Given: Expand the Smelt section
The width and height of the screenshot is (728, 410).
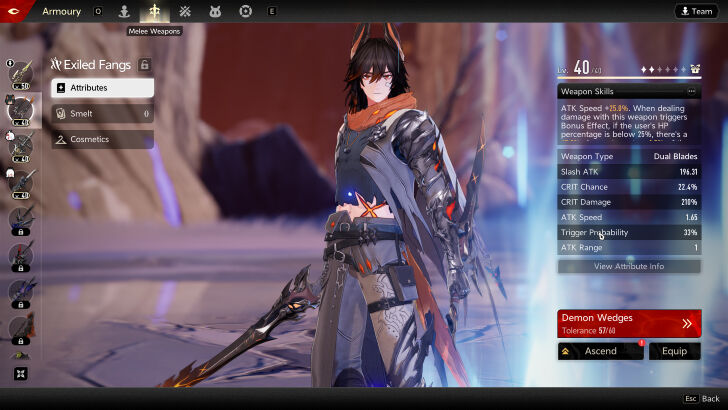Looking at the screenshot, I should coord(103,113).
